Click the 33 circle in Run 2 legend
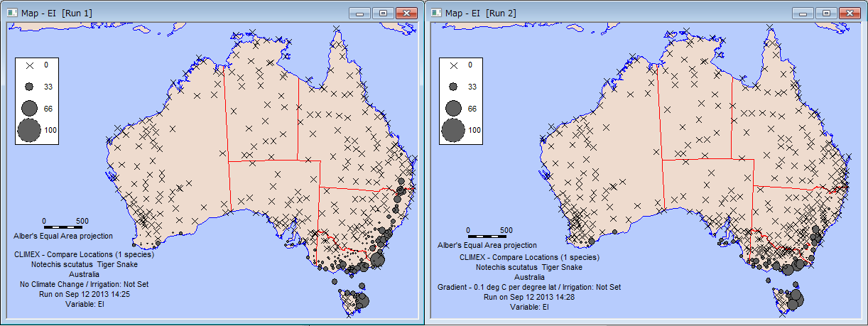This screenshot has width=868, height=326. (453, 87)
